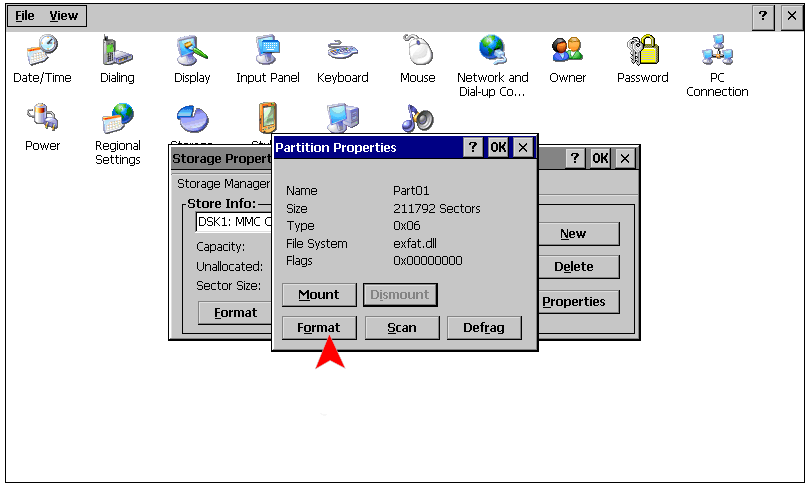Click Format in Partition Properties dialog
The image size is (809, 487).
(318, 328)
